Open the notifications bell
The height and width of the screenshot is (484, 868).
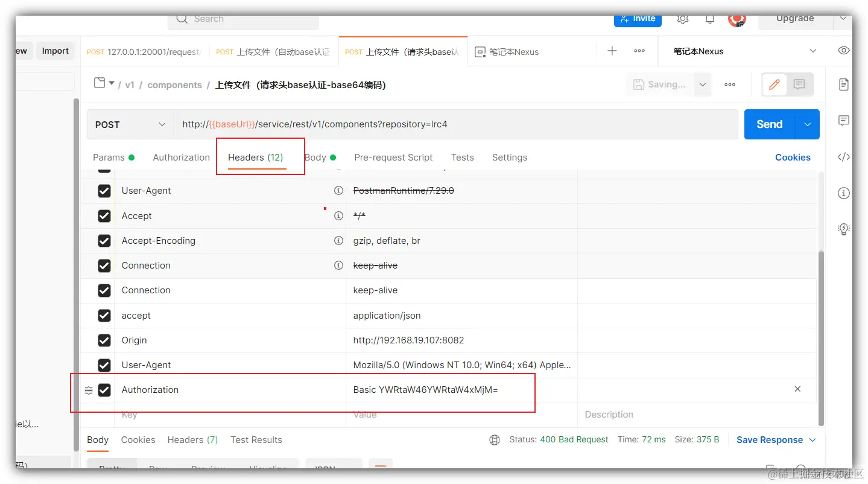[711, 19]
